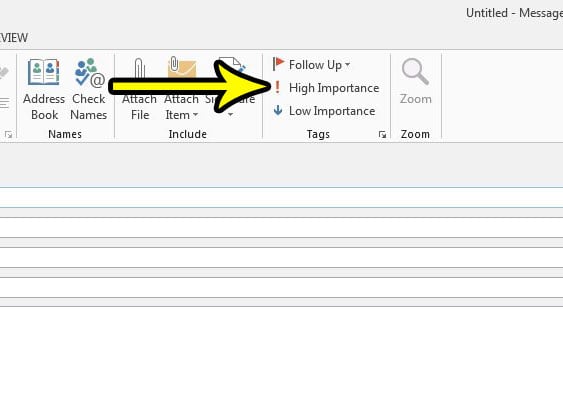Mark message as Low Importance
The width and height of the screenshot is (563, 414).
tap(324, 111)
